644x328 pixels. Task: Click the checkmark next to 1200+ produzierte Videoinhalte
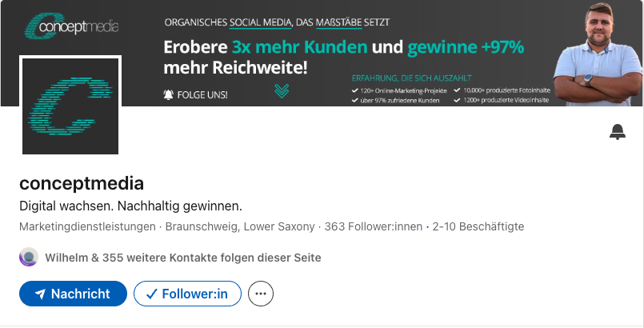coord(457,101)
